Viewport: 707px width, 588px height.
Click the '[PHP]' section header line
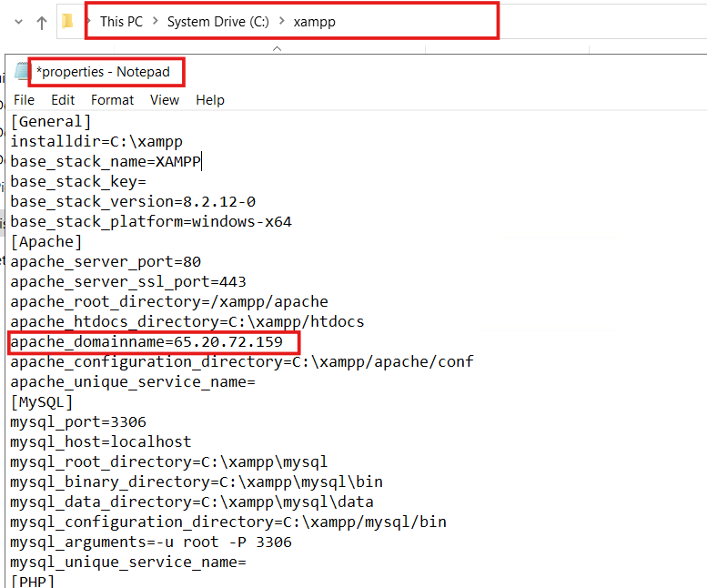pyautogui.click(x=33, y=581)
